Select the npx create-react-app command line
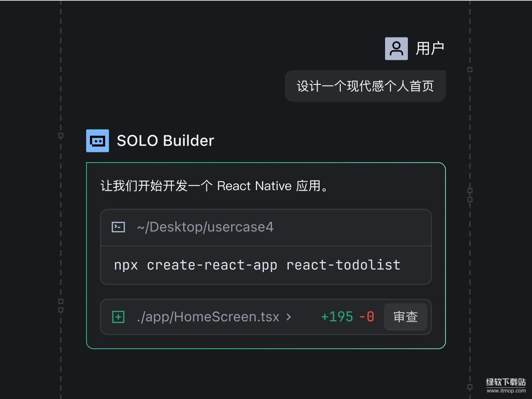Viewport: 532px width, 399px height. tap(257, 265)
